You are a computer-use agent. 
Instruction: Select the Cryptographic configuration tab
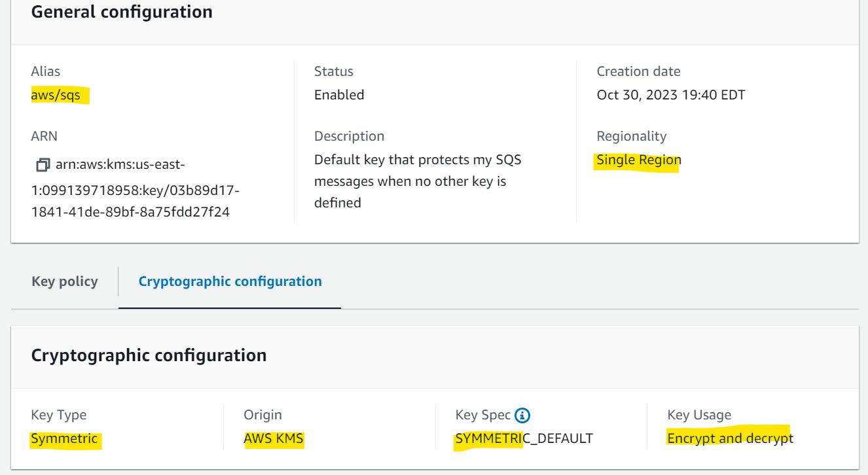(230, 281)
